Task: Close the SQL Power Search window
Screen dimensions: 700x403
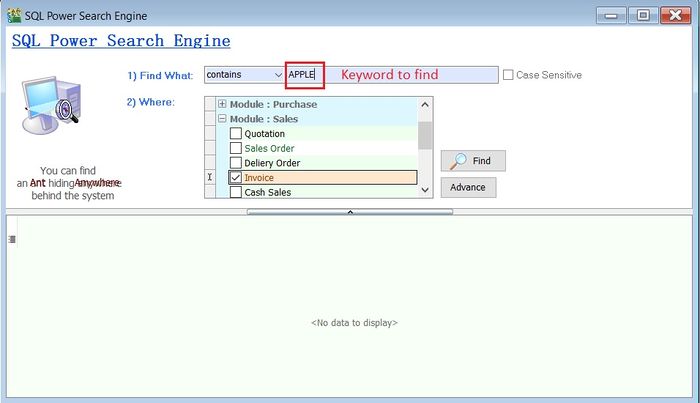Action: pos(675,14)
